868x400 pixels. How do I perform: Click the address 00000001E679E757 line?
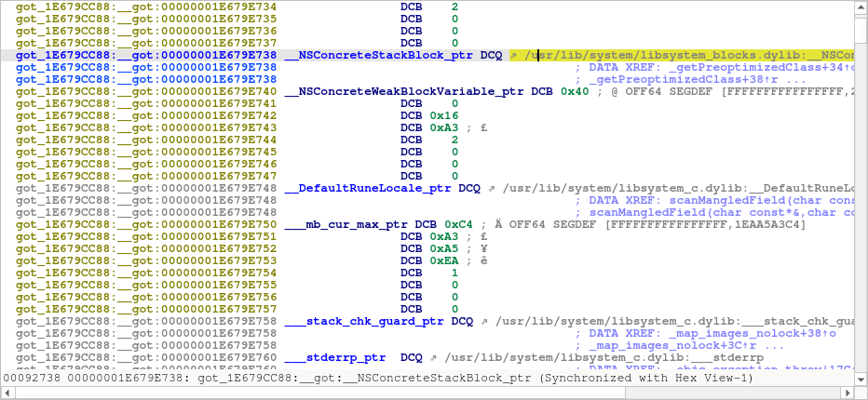[146, 309]
